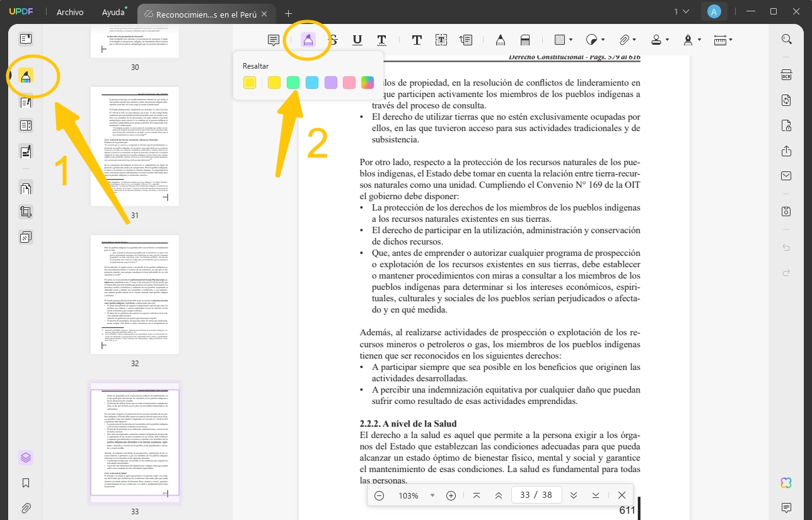Open the Protect PDF lock icon

786,125
